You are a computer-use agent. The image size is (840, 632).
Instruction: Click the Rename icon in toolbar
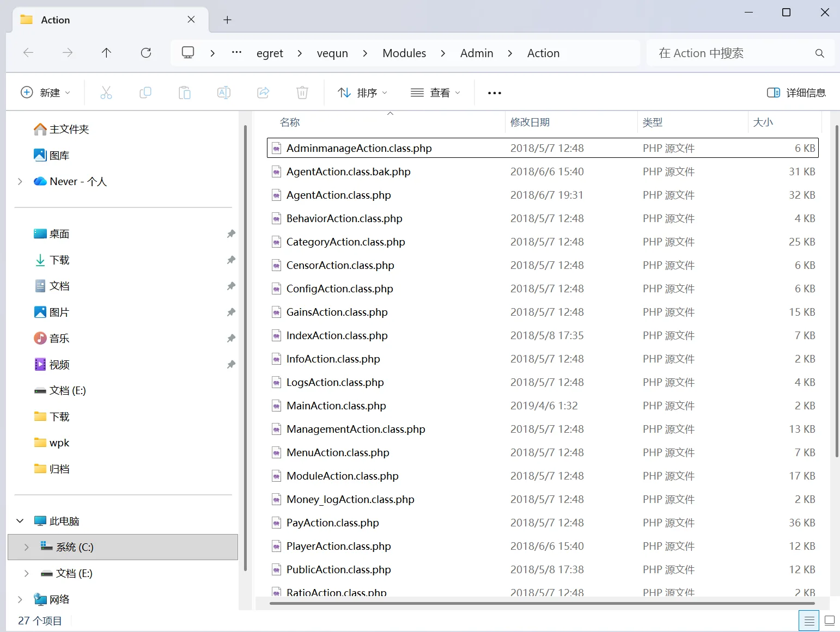pos(224,93)
